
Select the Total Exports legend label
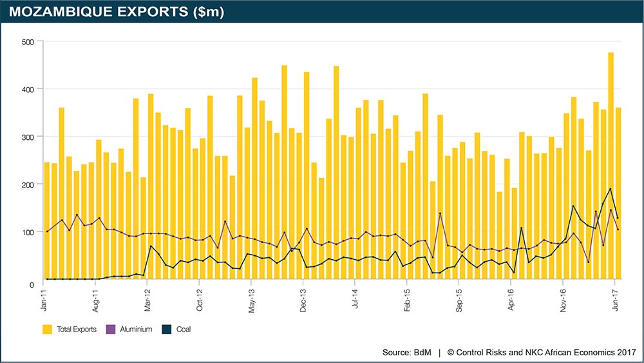[x=77, y=329]
